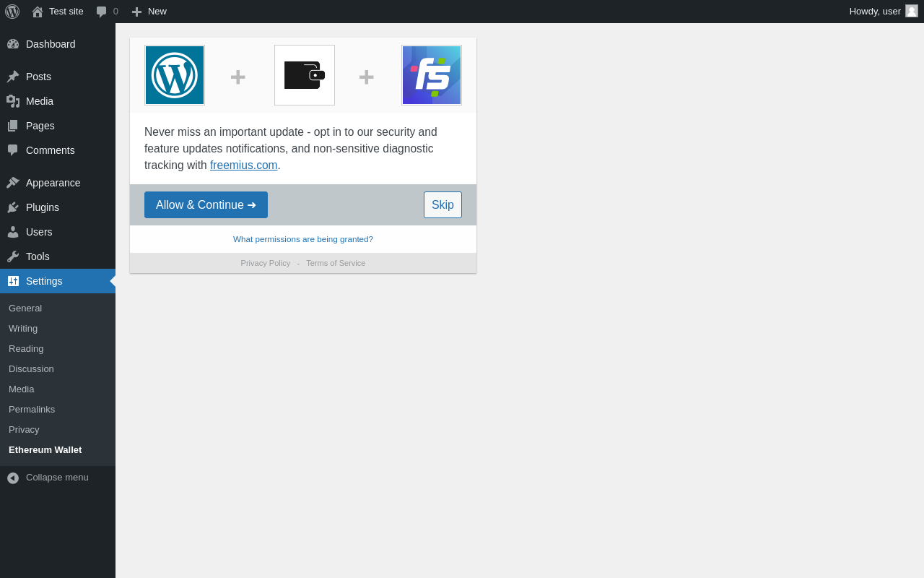Click the Comments speech bubble sidebar icon

click(13, 150)
